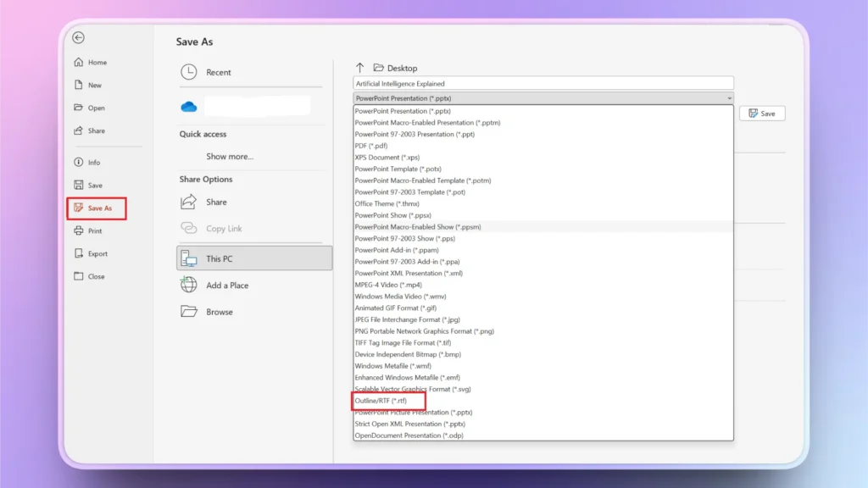Choose the Browse option
Screen dimensions: 868x488
click(x=220, y=312)
